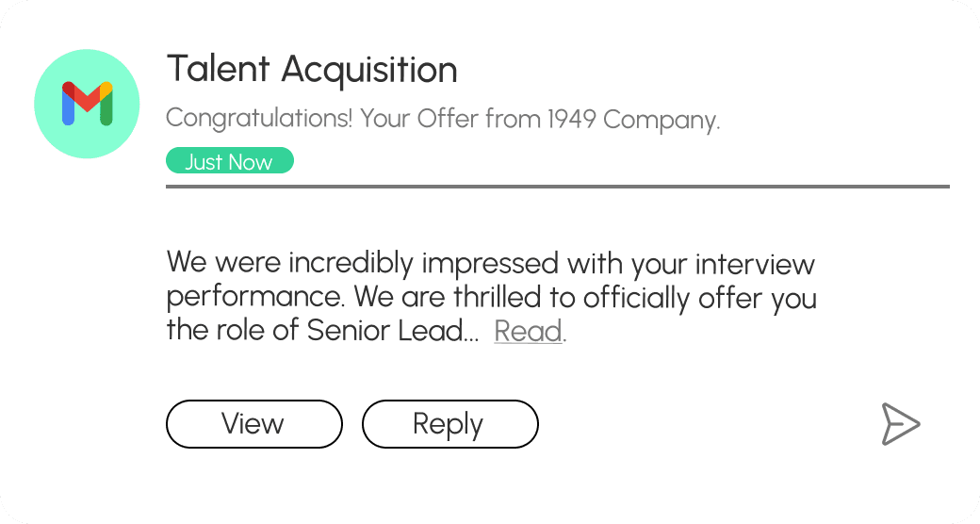Click the "We were incredibly impressed" line

490,264
